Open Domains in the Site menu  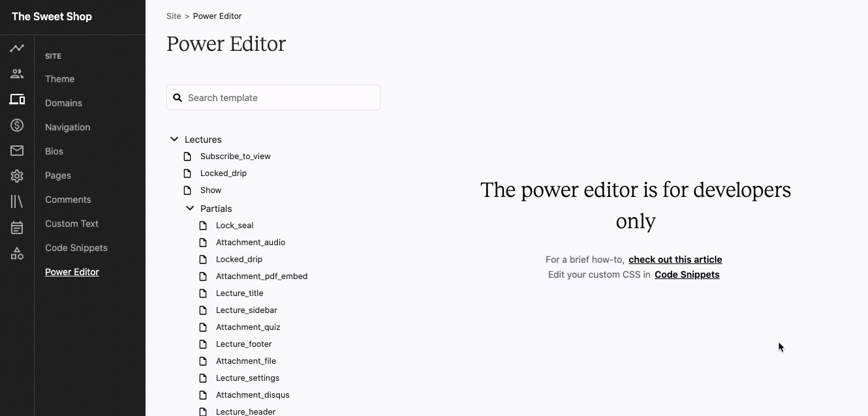63,103
